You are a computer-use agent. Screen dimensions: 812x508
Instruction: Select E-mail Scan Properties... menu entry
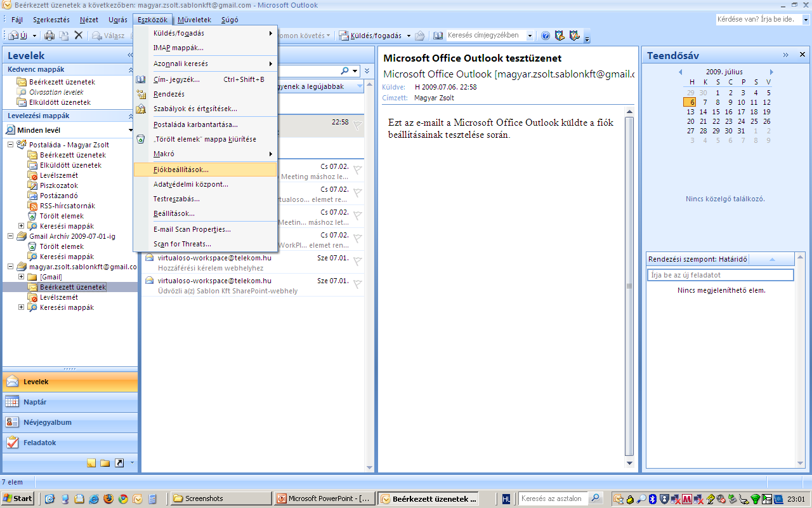coord(206,229)
